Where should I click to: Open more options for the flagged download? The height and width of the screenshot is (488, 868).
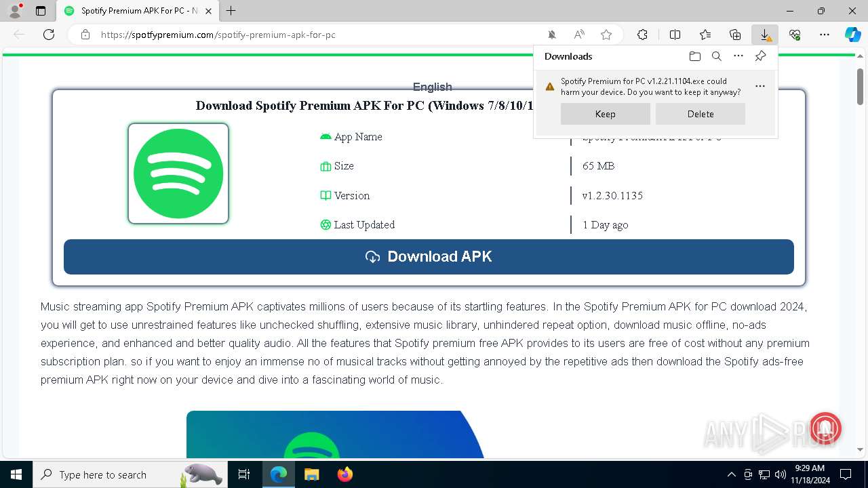click(760, 86)
